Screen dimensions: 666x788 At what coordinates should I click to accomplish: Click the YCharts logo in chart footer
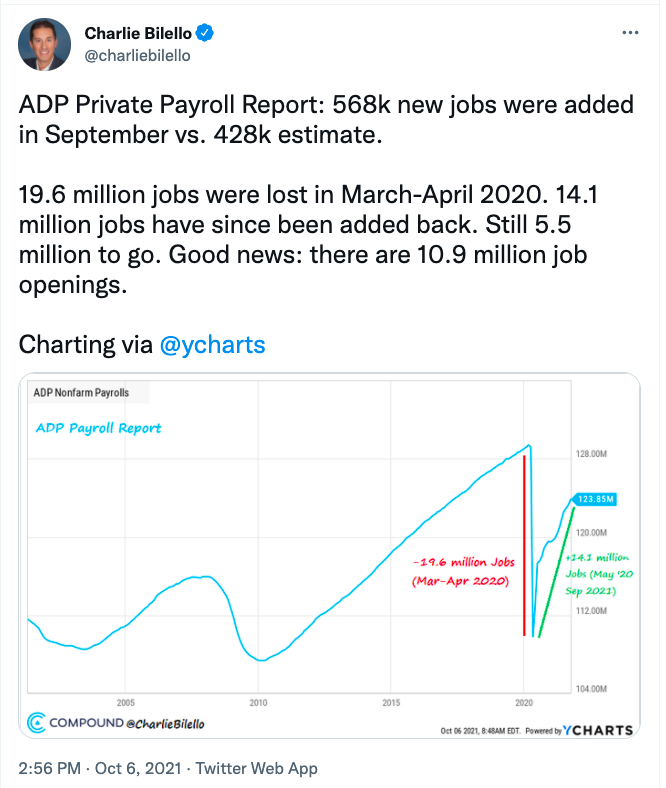(598, 730)
